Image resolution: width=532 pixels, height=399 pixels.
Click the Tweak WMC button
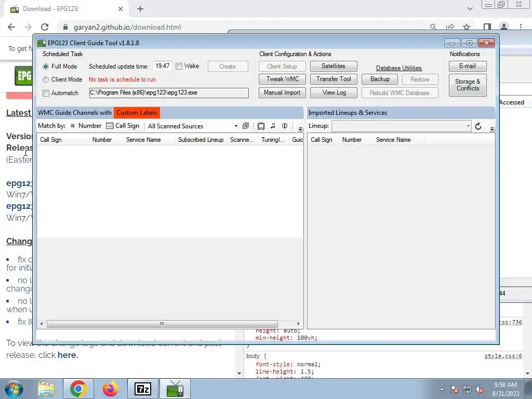pyautogui.click(x=282, y=79)
